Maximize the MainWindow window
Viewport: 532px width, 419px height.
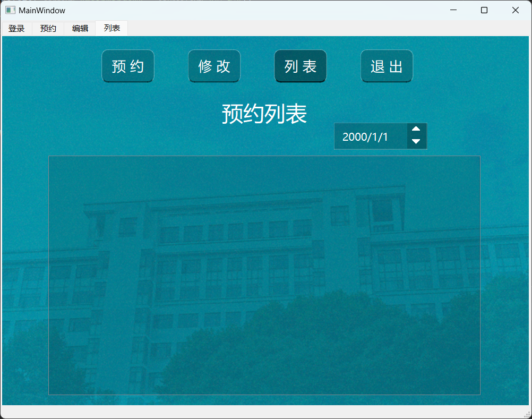(484, 10)
